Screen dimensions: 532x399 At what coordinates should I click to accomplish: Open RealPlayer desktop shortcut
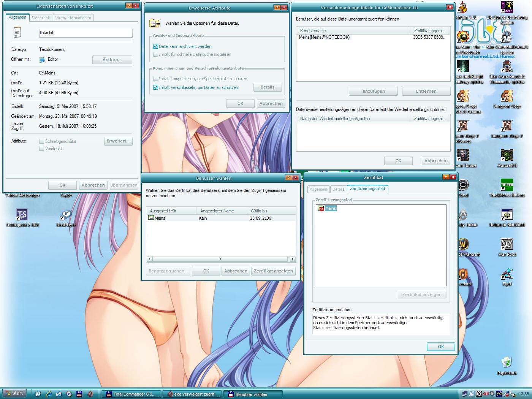(66, 218)
